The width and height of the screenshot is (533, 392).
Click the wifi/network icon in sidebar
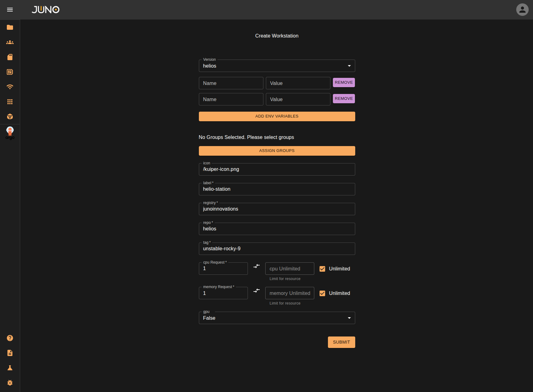pyautogui.click(x=10, y=87)
